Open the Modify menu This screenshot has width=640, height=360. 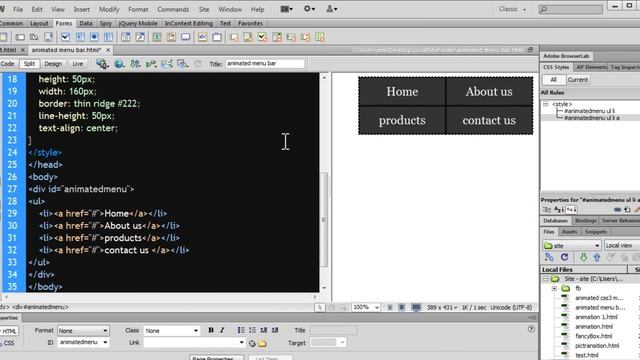(x=109, y=9)
